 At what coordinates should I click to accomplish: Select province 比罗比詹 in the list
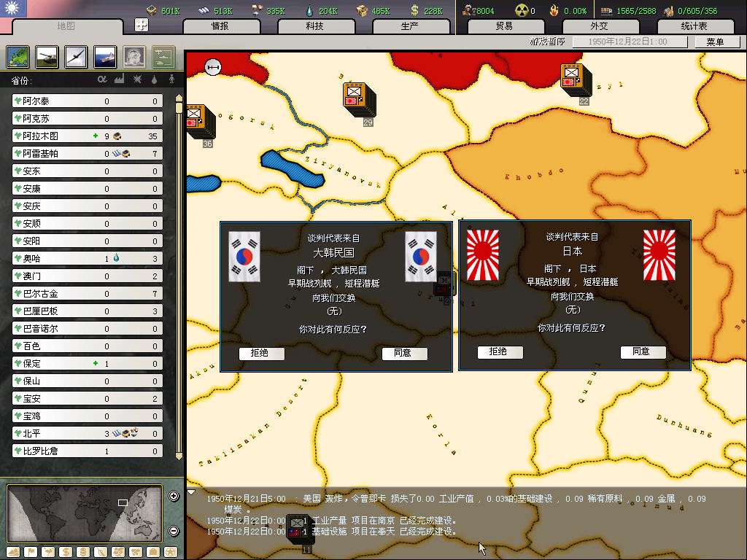[88, 451]
